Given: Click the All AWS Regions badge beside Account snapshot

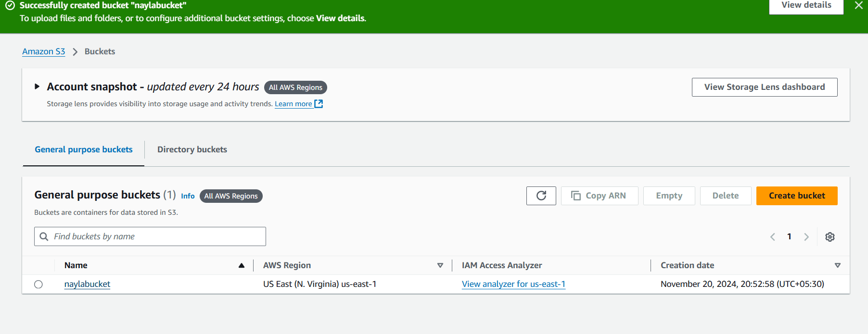Looking at the screenshot, I should tap(295, 87).
